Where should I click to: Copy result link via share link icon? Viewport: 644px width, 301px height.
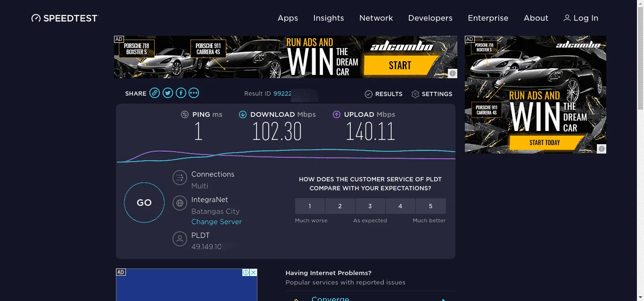point(155,93)
